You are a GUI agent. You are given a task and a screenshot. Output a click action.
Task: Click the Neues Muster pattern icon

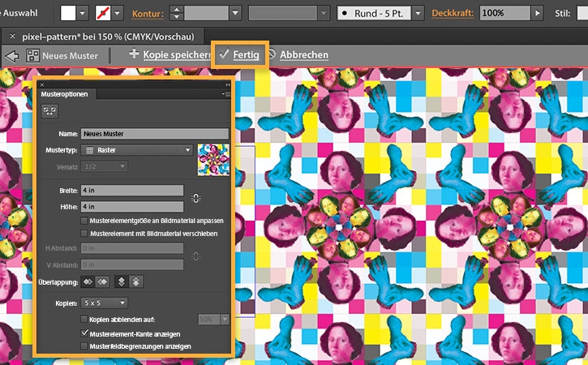pos(32,55)
